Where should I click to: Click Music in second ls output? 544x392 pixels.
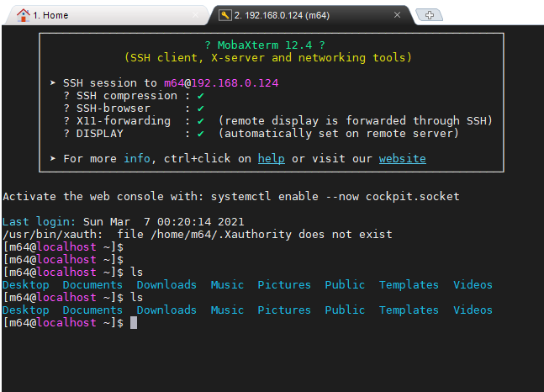227,310
